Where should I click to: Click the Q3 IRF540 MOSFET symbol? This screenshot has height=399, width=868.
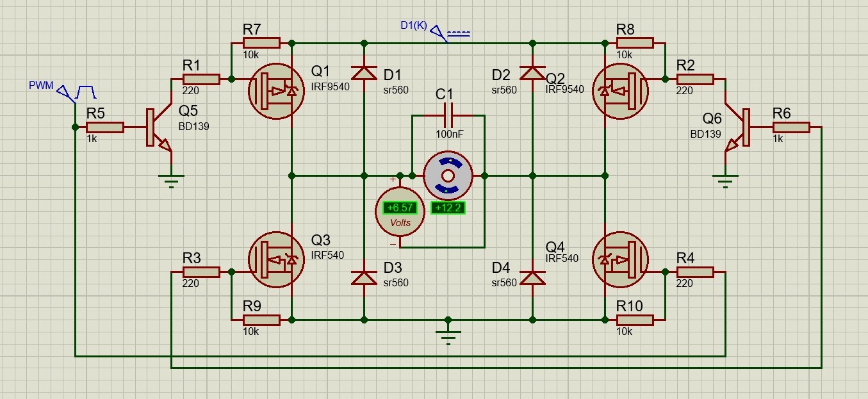point(275,260)
